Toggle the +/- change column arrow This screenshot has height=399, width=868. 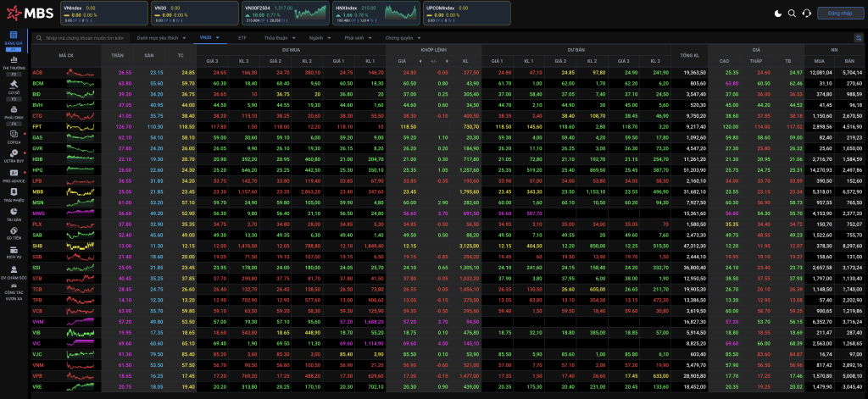(x=434, y=62)
